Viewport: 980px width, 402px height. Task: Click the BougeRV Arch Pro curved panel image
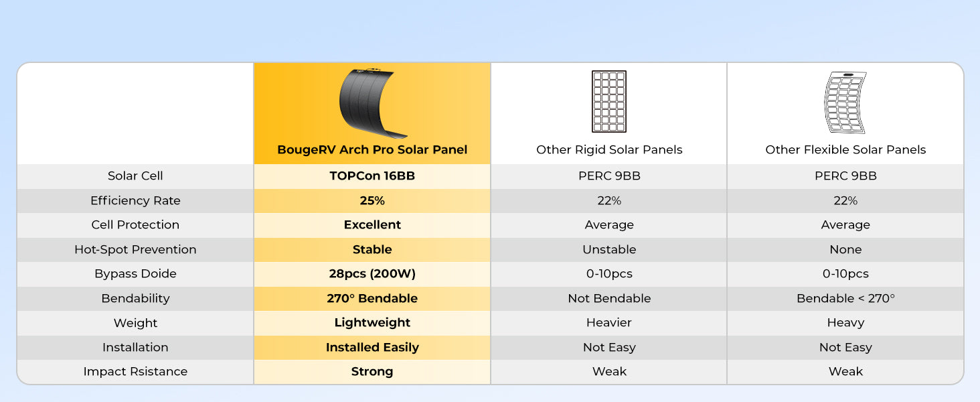(x=372, y=100)
